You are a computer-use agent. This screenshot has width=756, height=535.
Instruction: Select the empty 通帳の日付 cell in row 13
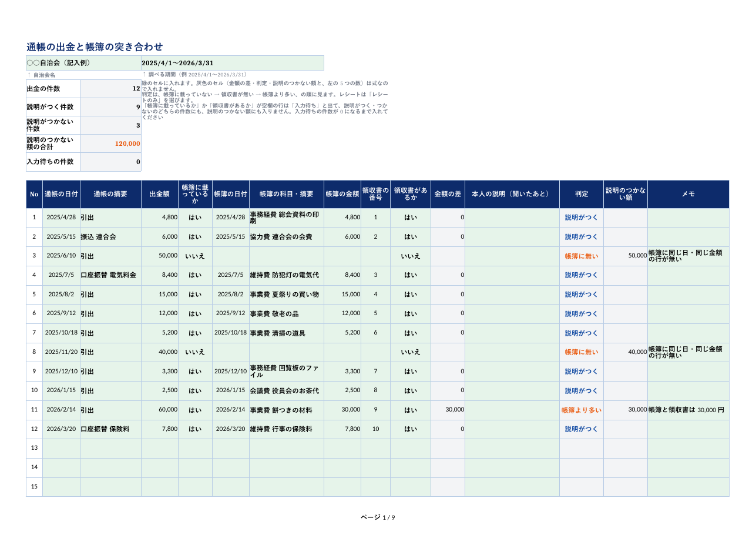(x=61, y=449)
